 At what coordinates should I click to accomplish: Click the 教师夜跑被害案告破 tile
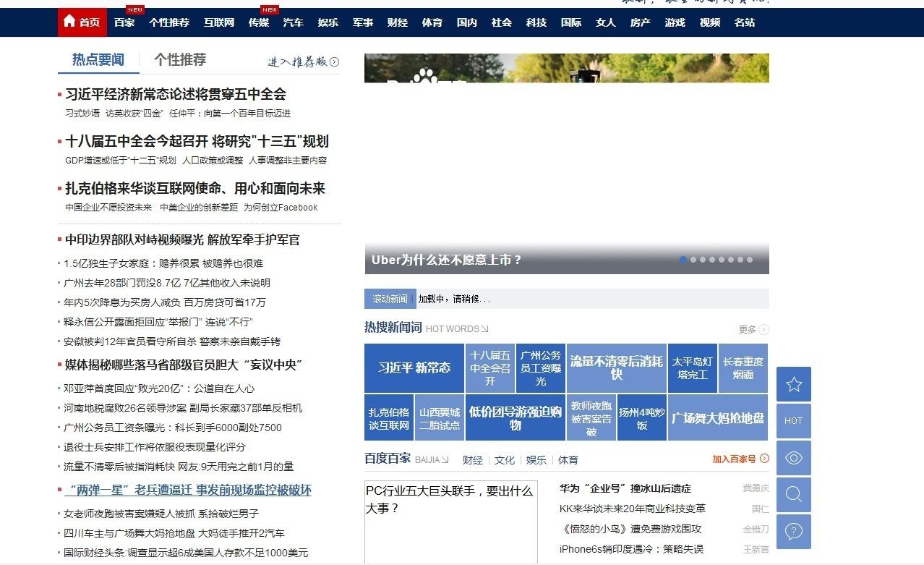coord(591,417)
